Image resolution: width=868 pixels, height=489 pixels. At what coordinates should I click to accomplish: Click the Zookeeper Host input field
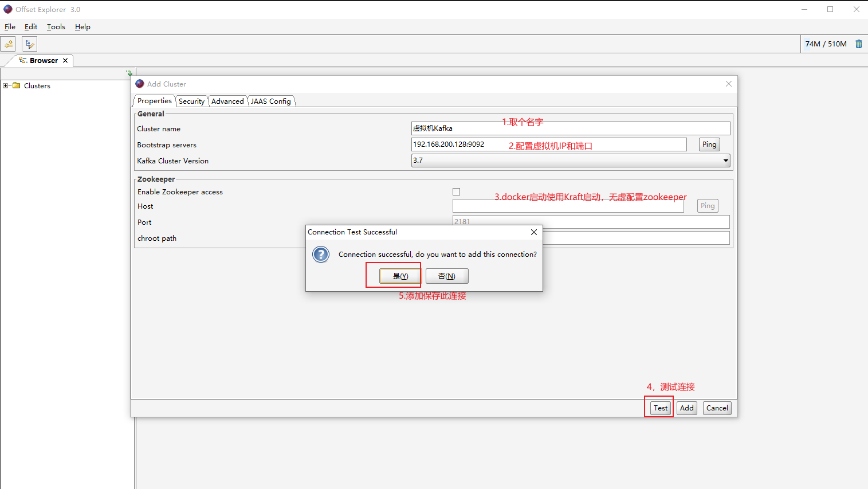pos(568,206)
